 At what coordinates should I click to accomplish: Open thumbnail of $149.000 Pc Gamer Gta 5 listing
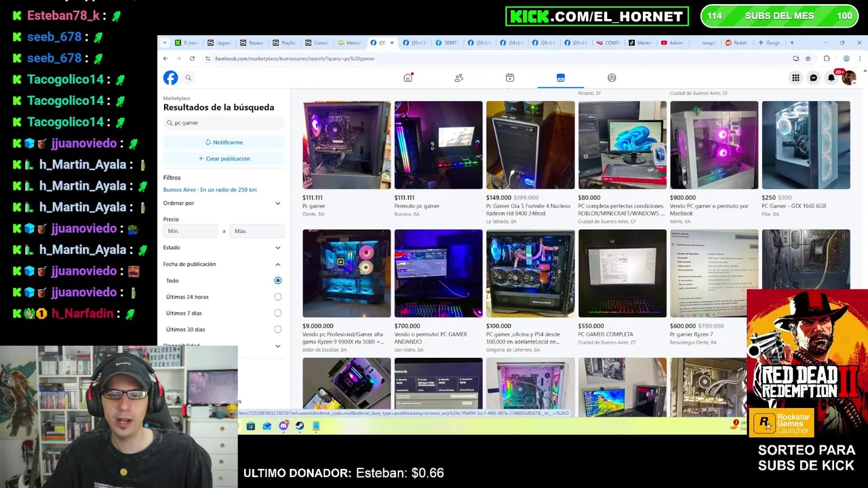(530, 145)
